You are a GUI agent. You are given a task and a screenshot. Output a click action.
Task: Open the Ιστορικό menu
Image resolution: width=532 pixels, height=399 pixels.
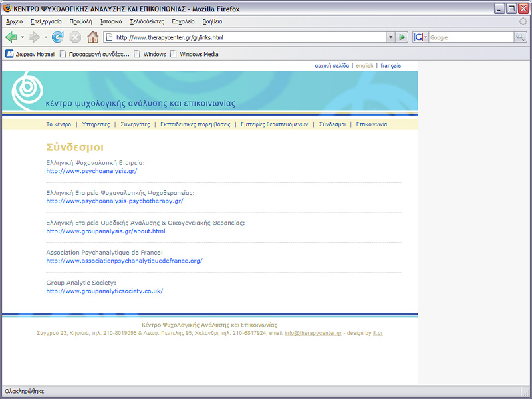tap(111, 21)
